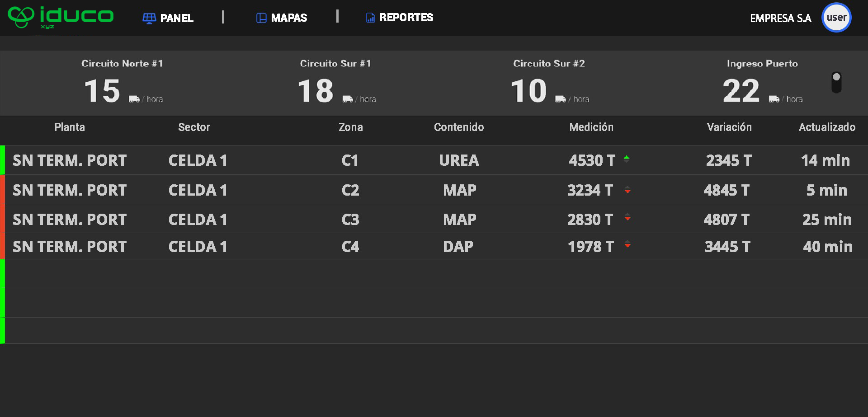Click the MAPAS map icon
This screenshot has height=417, width=868.
261,18
